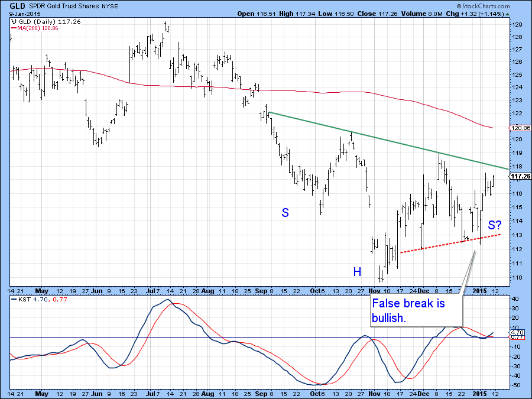Click the red line marker beside the MA(200) legend
Image resolution: width=532 pixels, height=399 pixels.
[14, 28]
